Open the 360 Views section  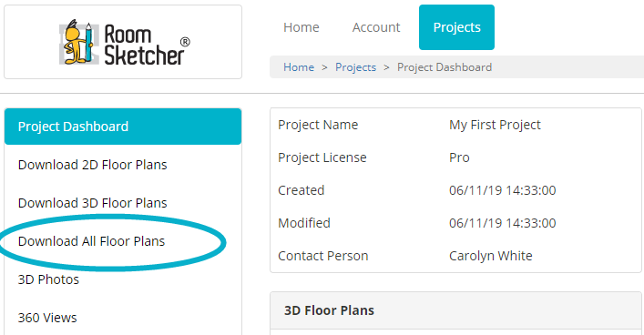pyautogui.click(x=47, y=318)
